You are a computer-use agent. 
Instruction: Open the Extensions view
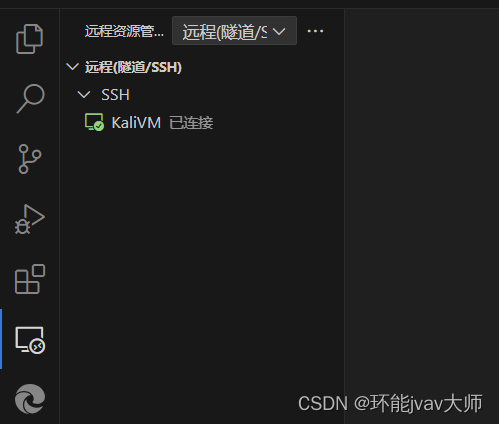30,279
